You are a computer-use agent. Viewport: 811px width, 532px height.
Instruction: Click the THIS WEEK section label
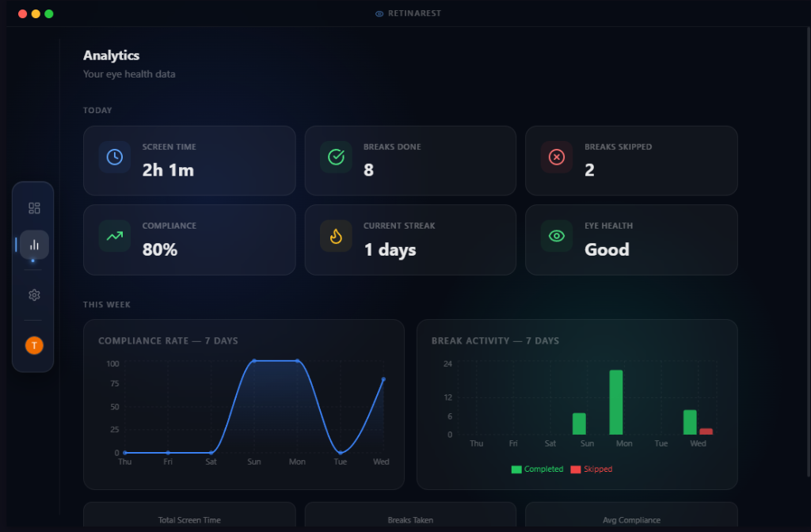[x=107, y=305]
